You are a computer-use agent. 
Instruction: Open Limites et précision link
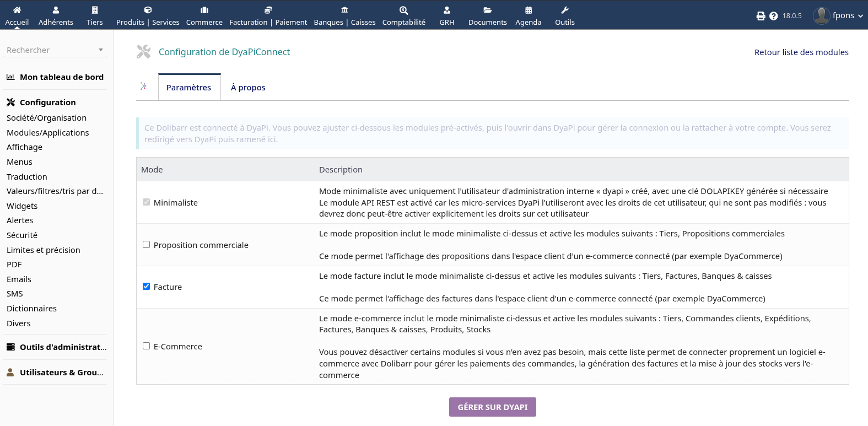[44, 250]
